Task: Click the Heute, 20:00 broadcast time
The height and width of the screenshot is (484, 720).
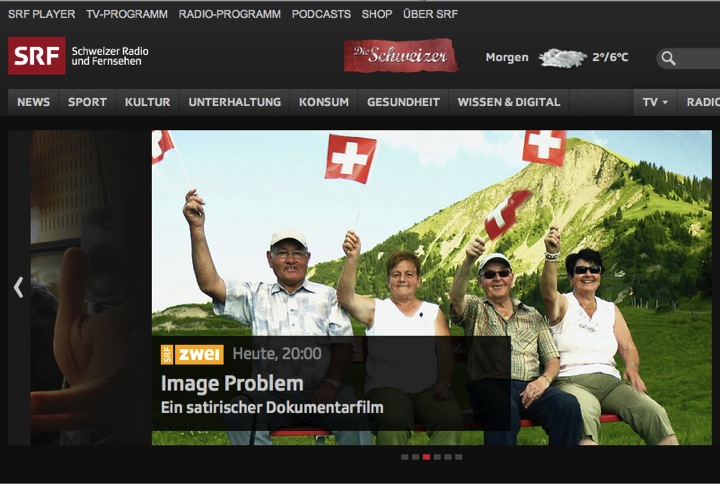Action: tap(277, 354)
